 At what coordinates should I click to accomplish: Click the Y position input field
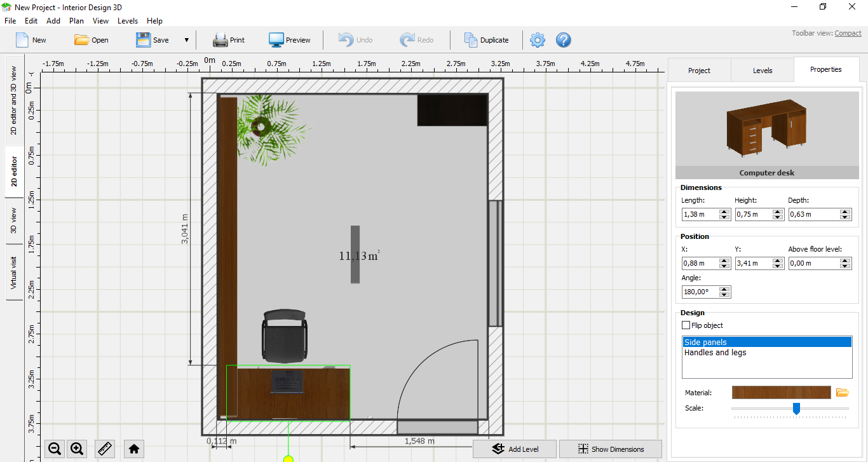754,263
